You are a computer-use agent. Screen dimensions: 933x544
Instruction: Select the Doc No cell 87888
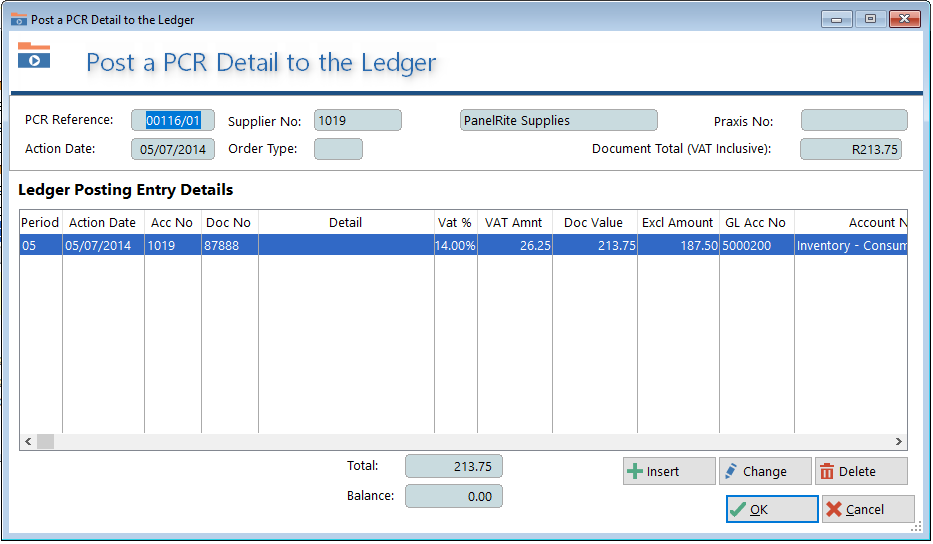pos(229,245)
